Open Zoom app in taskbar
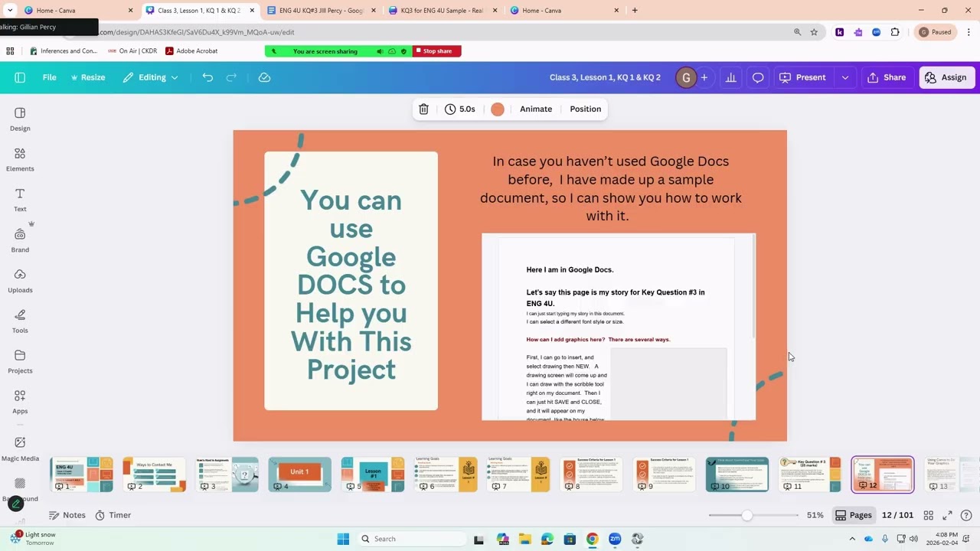This screenshot has width=980, height=551. click(x=615, y=539)
